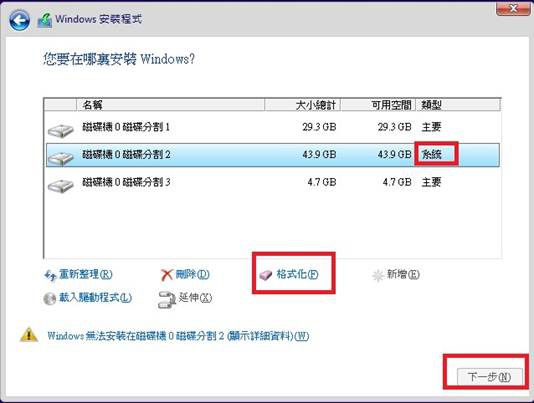This screenshot has height=403, width=534.
Task: Click the 下一步(N) button
Action: pos(489,376)
